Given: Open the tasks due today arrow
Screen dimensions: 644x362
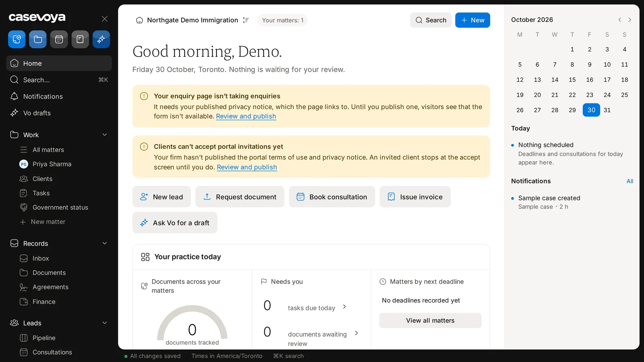Looking at the screenshot, I should pos(345,307).
